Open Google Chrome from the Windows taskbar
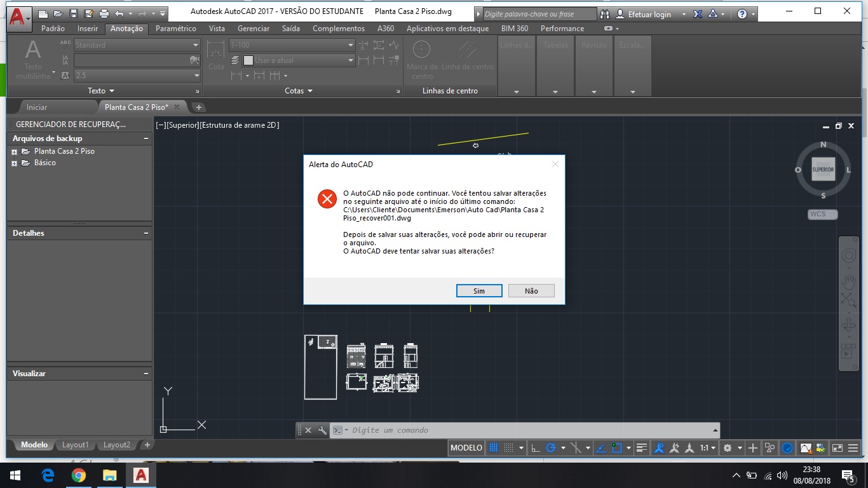This screenshot has height=488, width=868. [79, 475]
